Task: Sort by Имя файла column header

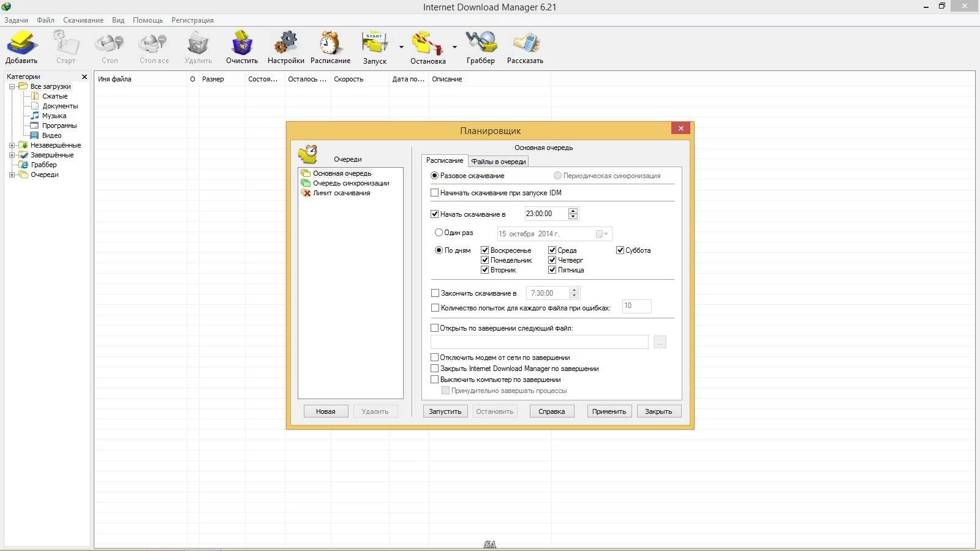Action: [140, 79]
